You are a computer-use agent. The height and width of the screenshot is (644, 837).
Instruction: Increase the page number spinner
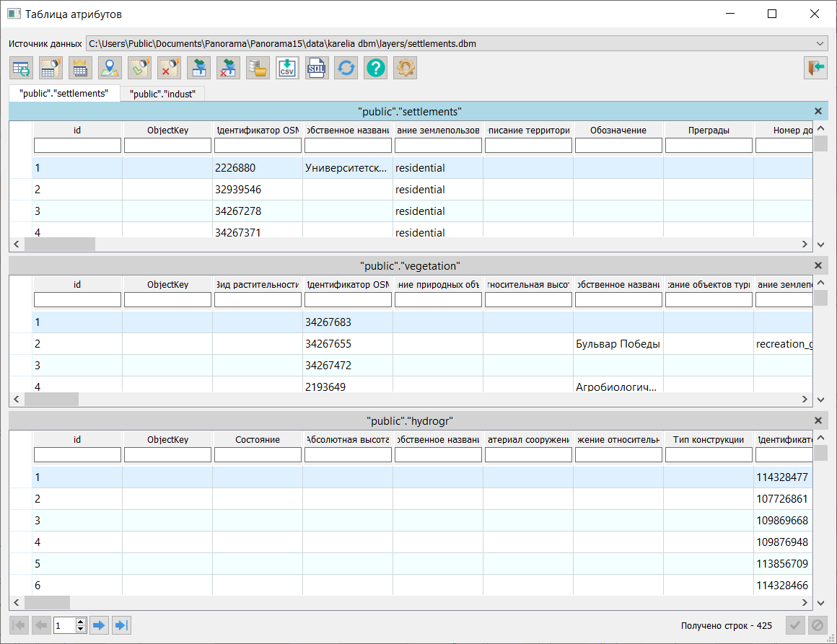point(81,622)
